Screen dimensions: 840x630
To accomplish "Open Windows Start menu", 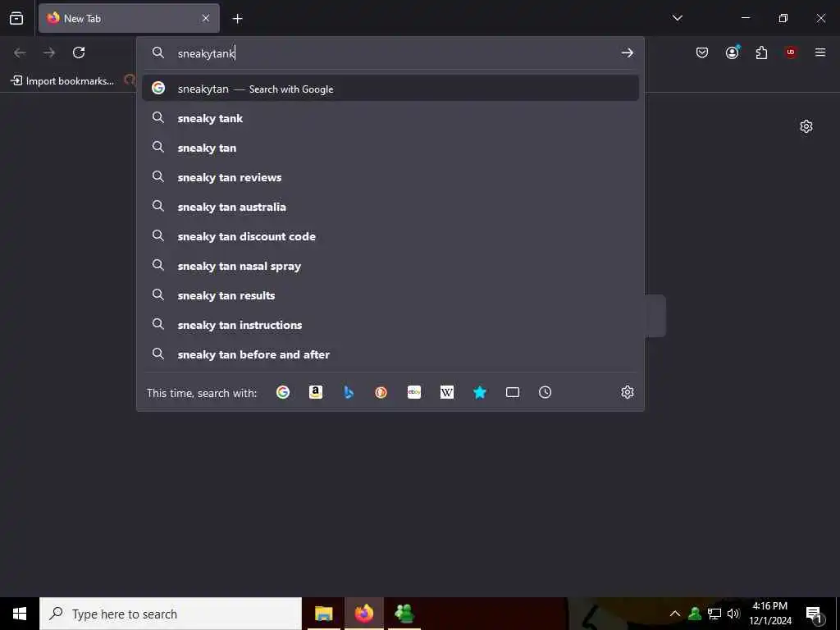I will click(x=20, y=614).
